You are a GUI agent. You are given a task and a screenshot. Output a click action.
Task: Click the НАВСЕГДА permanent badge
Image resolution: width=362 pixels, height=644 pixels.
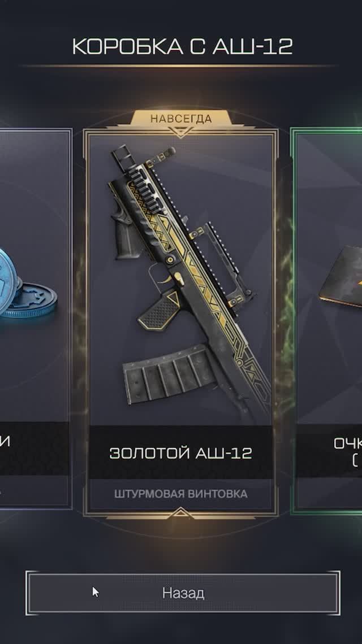(181, 119)
